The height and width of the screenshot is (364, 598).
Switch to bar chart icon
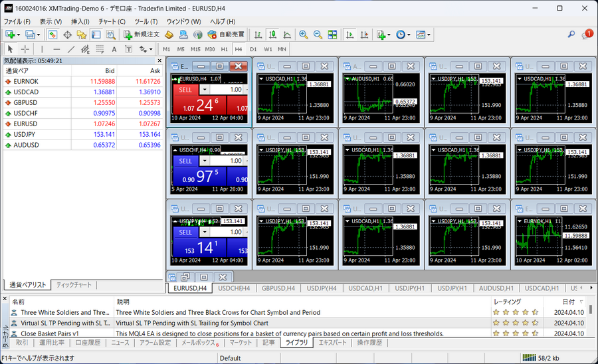click(x=258, y=35)
